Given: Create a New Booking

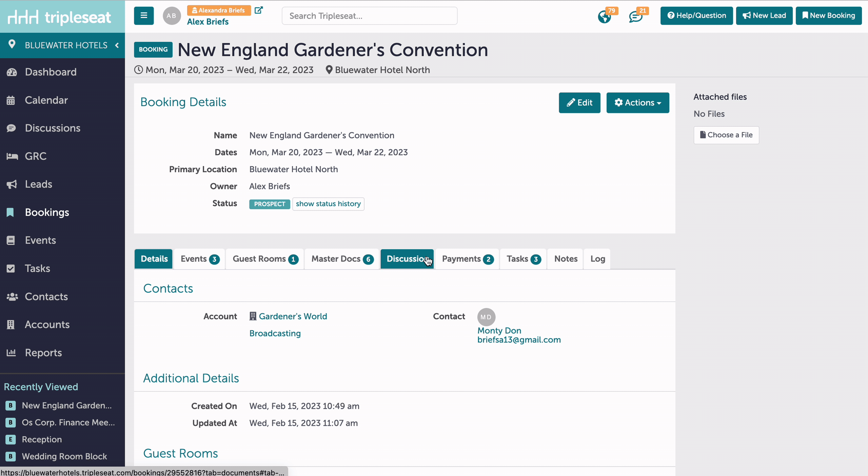Looking at the screenshot, I should point(829,16).
